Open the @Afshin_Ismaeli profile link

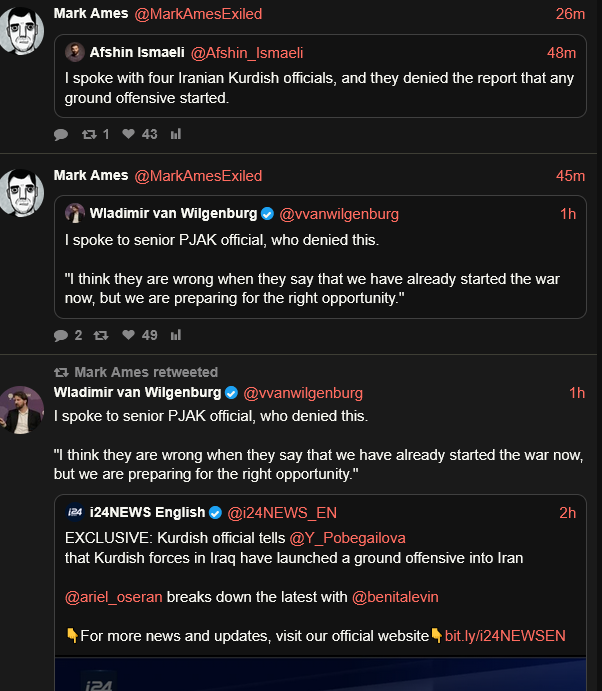click(x=247, y=53)
